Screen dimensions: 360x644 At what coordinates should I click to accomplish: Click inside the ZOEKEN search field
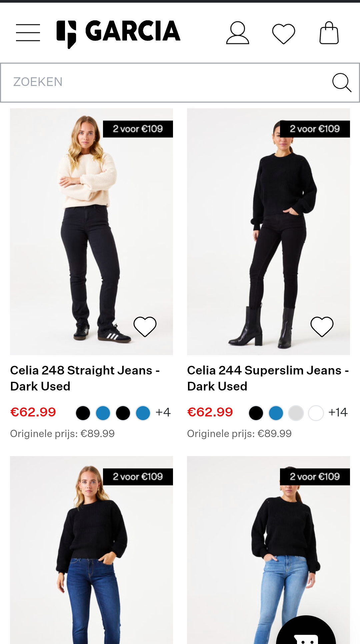pos(133,82)
